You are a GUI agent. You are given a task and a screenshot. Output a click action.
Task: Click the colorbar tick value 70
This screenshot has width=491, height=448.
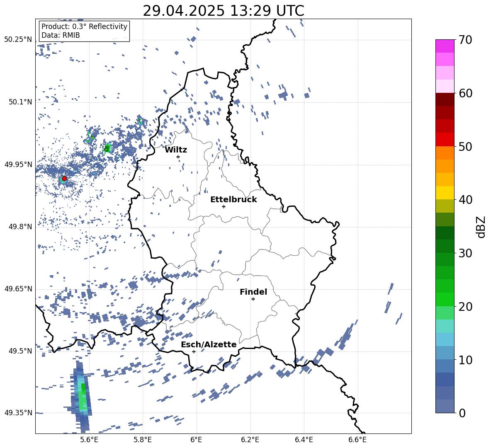(465, 40)
